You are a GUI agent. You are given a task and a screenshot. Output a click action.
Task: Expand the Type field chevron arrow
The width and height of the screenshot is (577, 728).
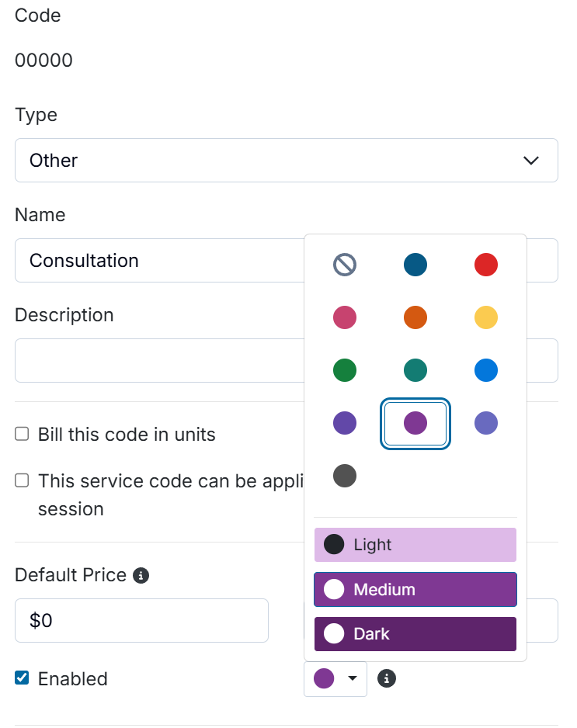[531, 161]
